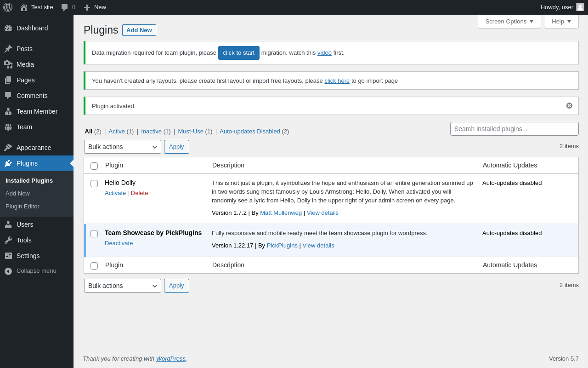The image size is (588, 368).
Task: Click the Pages icon in sidebar
Action: point(8,80)
